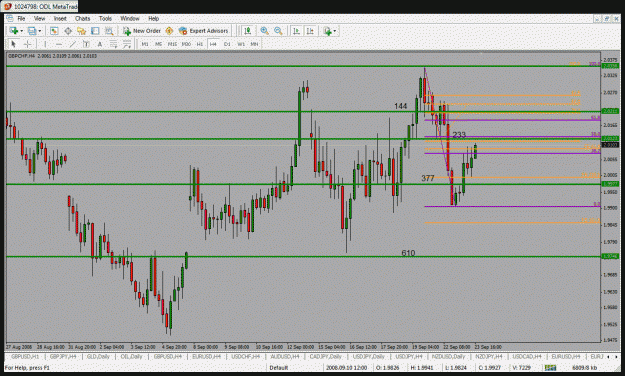Select the arrow Cursor tool
Screen dimensions: 625x376
click(x=14, y=44)
